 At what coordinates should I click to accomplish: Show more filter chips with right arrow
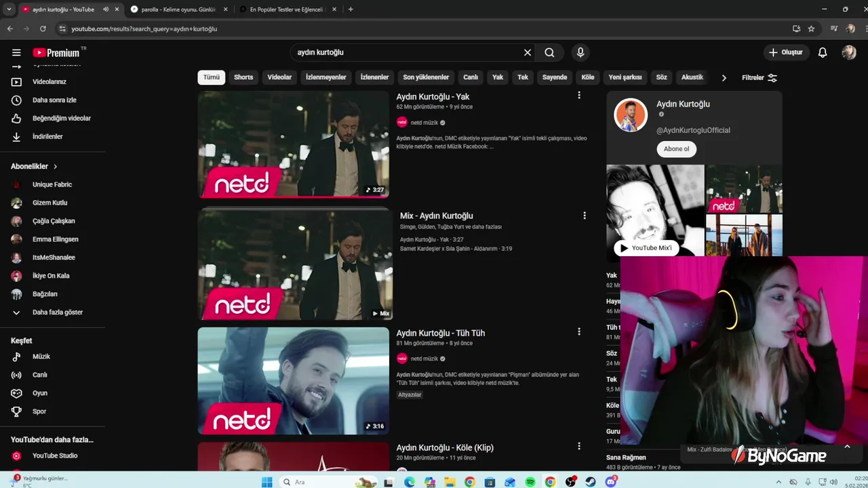[724, 77]
